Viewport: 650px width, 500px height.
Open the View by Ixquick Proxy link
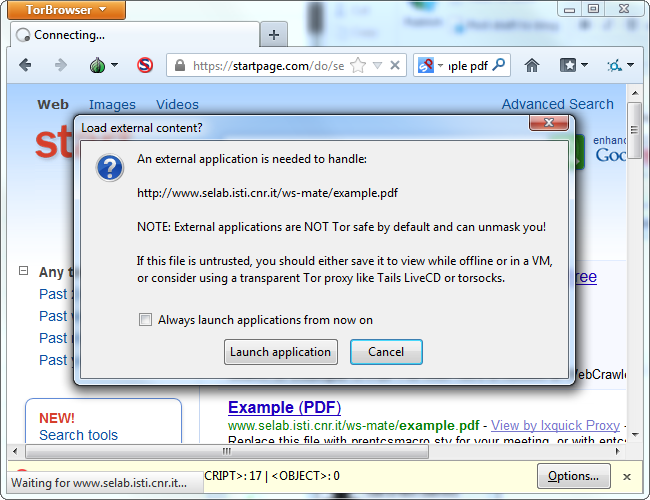click(555, 425)
